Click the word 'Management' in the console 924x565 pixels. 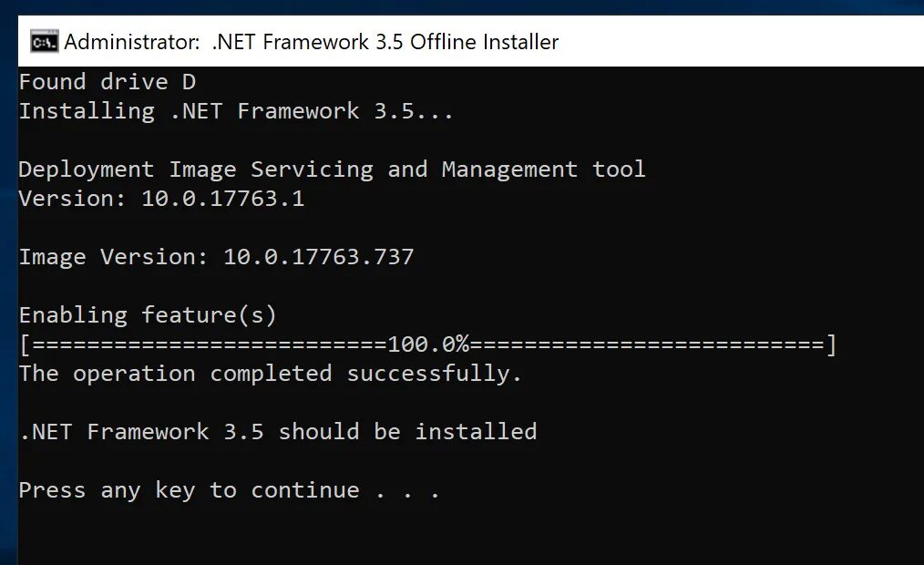point(509,169)
